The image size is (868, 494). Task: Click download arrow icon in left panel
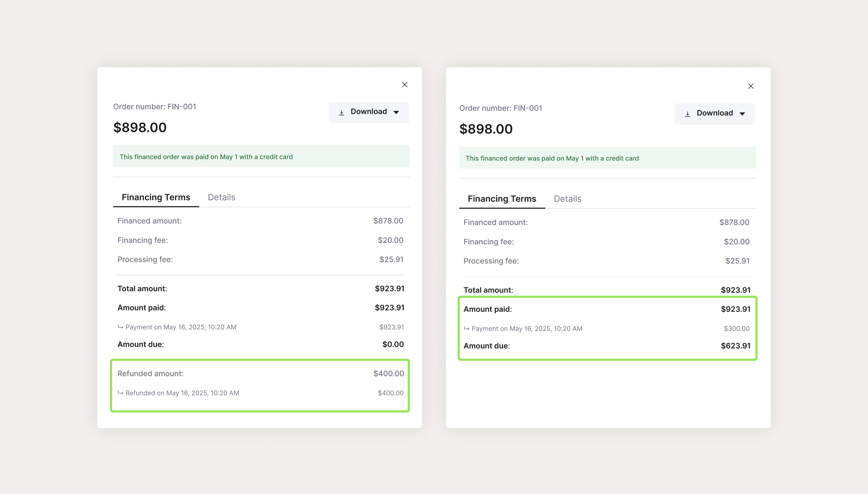point(342,112)
